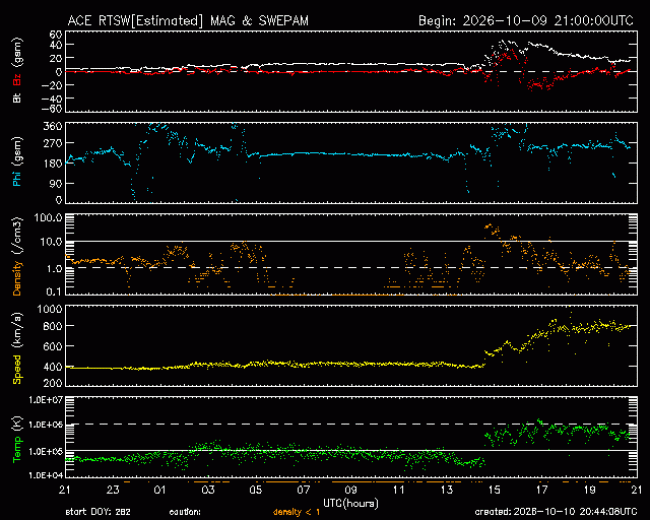Click the white 'Bt' axis label
Screen dimensions: 650x520
click(x=17, y=98)
